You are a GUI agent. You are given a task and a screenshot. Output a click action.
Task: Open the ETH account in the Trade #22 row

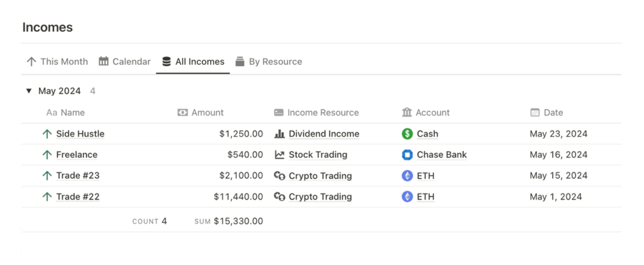point(426,197)
